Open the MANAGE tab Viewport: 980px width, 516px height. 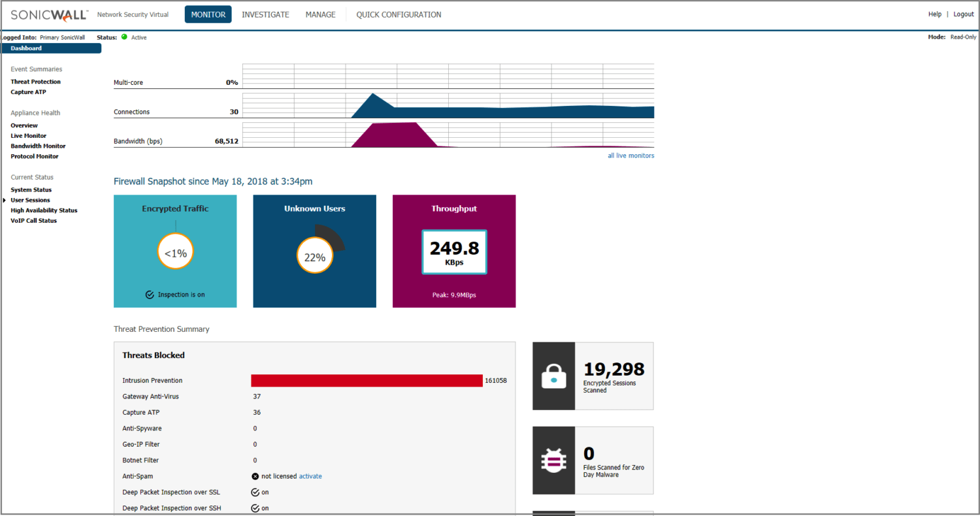320,14
